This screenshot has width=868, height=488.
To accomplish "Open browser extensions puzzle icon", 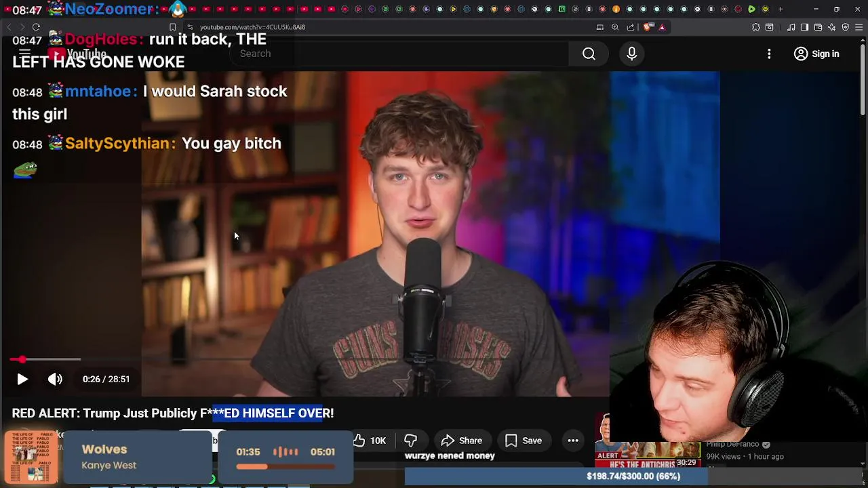I will [756, 27].
